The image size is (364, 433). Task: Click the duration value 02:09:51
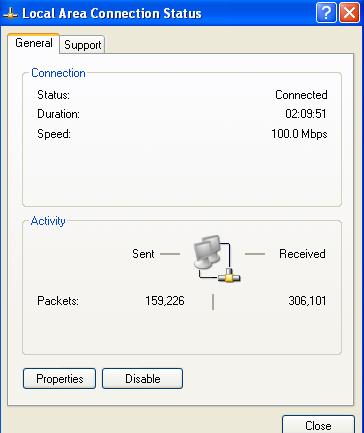306,114
